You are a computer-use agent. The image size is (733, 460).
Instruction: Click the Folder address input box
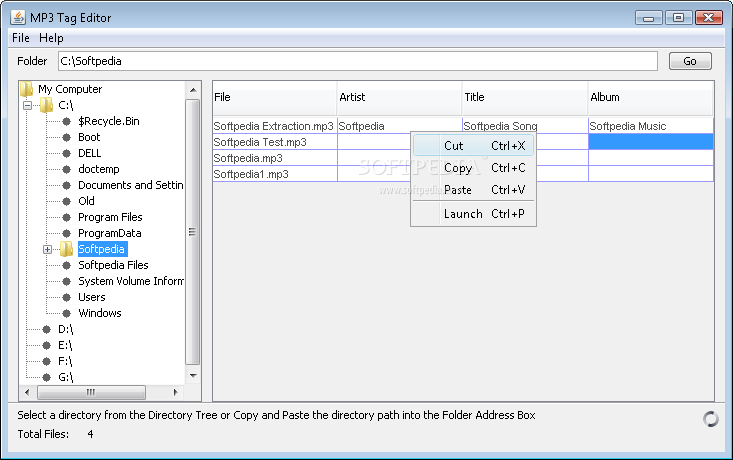[358, 61]
